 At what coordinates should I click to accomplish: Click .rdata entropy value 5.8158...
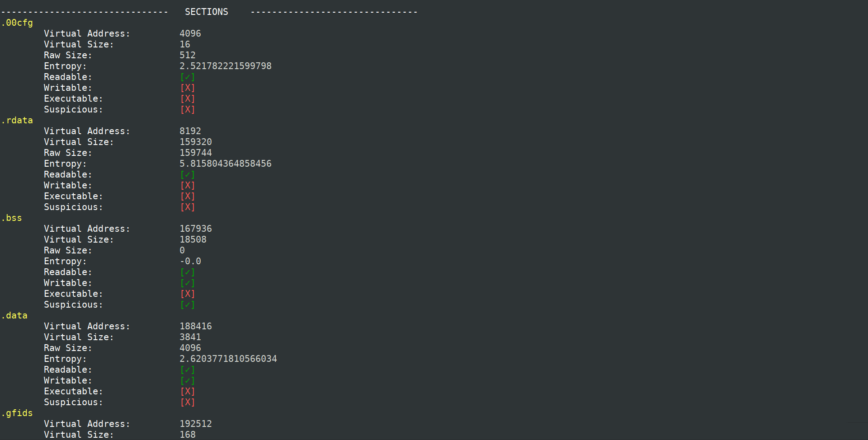tap(226, 164)
